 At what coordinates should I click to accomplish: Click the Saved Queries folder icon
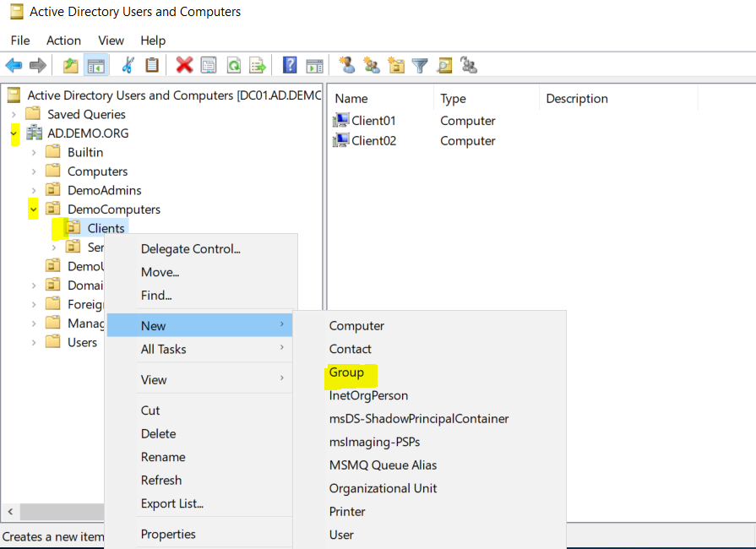pos(33,114)
